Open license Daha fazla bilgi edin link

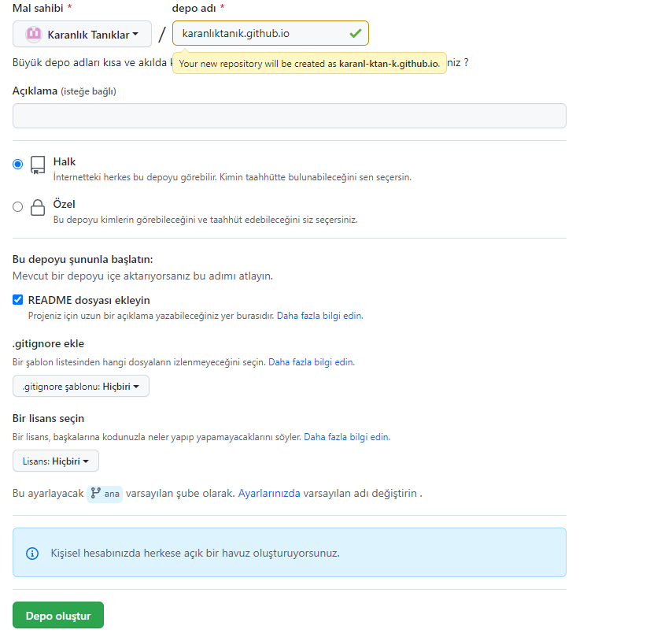click(347, 437)
